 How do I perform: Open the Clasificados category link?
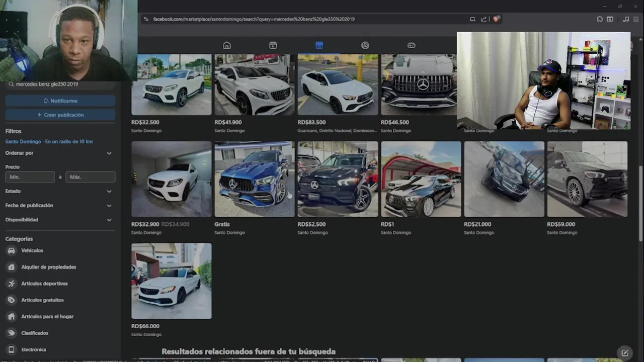pyautogui.click(x=35, y=333)
